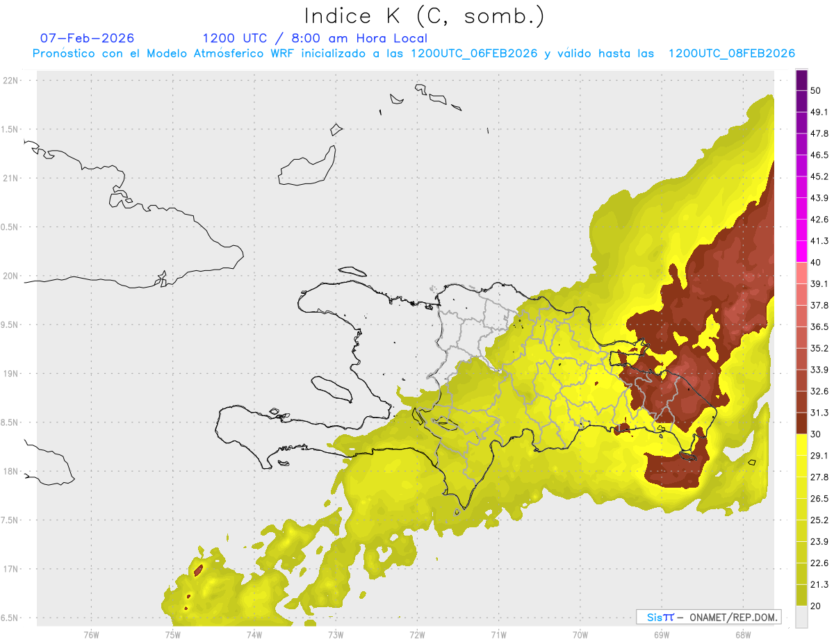
Task: Click the "72W" longitude label
Action: coord(417,635)
